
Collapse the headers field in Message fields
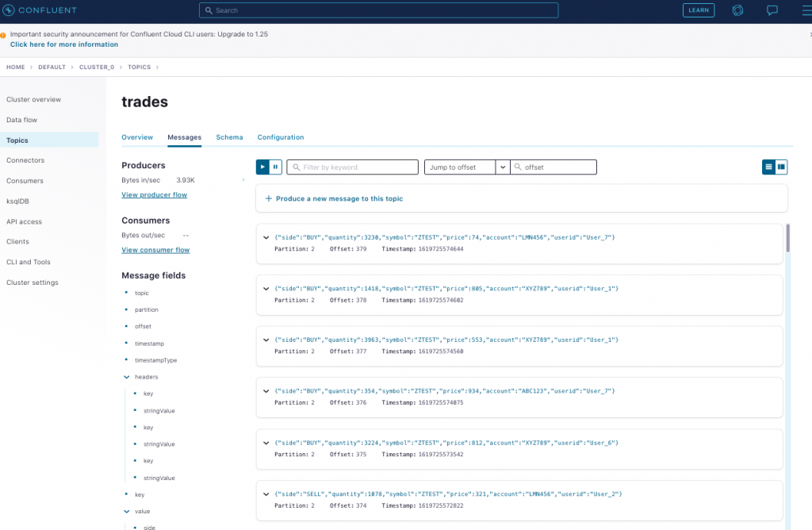point(126,376)
